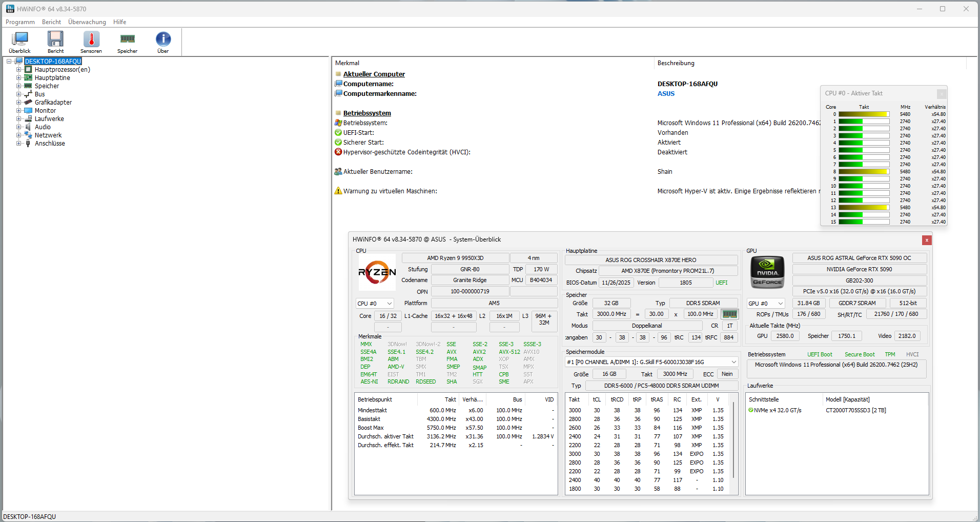
Task: Click the Merkmal column header
Action: [348, 63]
